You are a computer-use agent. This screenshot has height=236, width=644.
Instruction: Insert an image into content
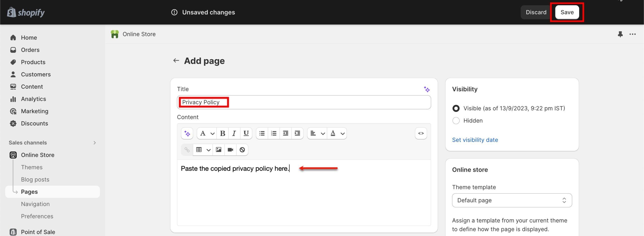click(219, 150)
